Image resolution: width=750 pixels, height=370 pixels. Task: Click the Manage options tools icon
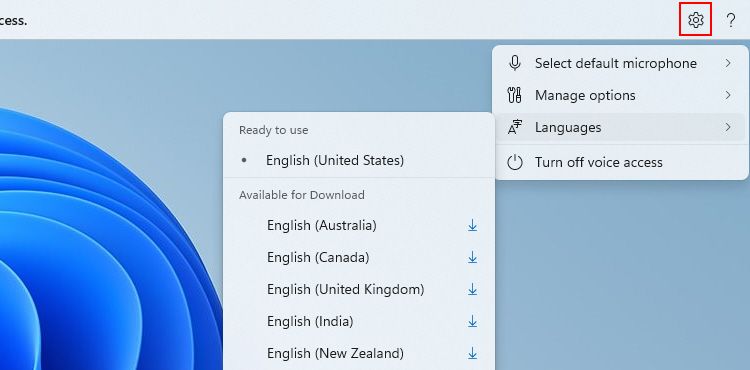514,95
